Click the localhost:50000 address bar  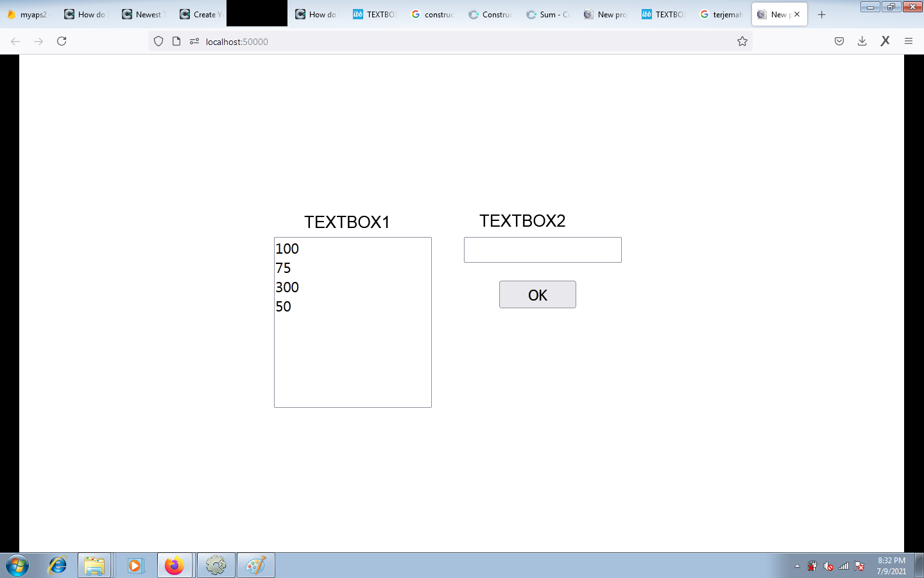[449, 41]
